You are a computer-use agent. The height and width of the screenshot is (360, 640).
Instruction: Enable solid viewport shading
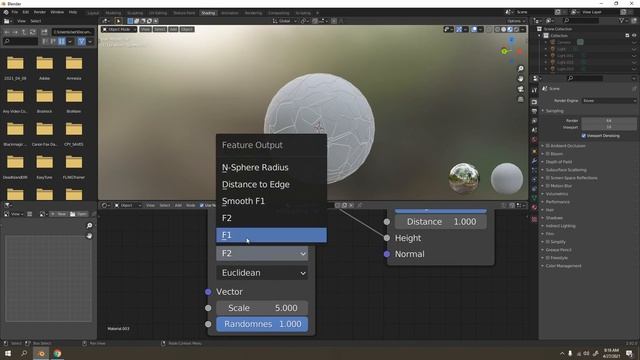pos(503,29)
